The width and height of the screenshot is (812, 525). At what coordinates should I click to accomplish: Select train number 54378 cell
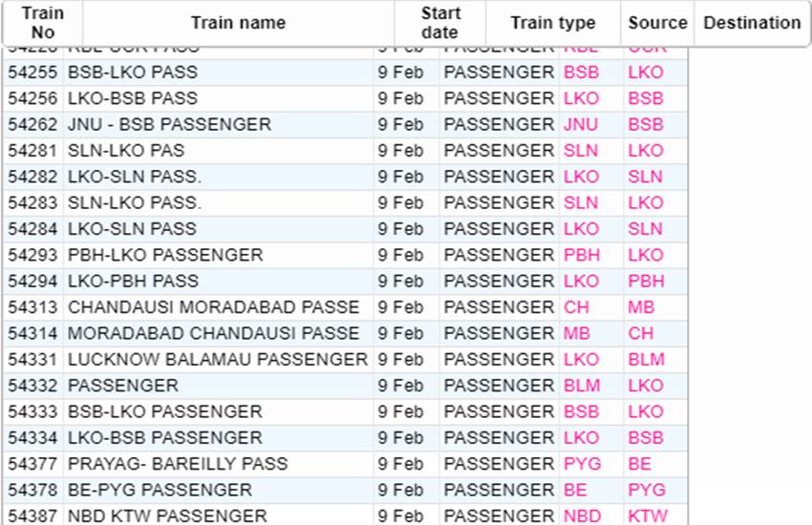tap(32, 490)
